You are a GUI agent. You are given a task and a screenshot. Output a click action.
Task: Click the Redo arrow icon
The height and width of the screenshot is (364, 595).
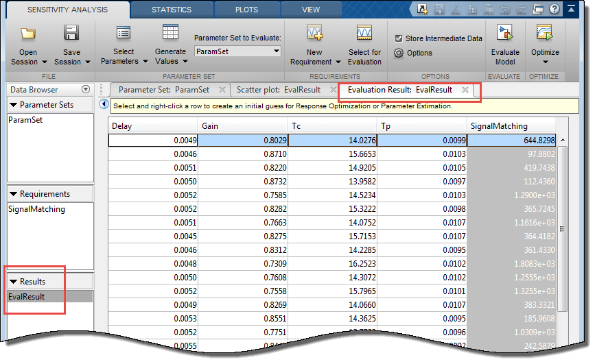click(x=522, y=10)
